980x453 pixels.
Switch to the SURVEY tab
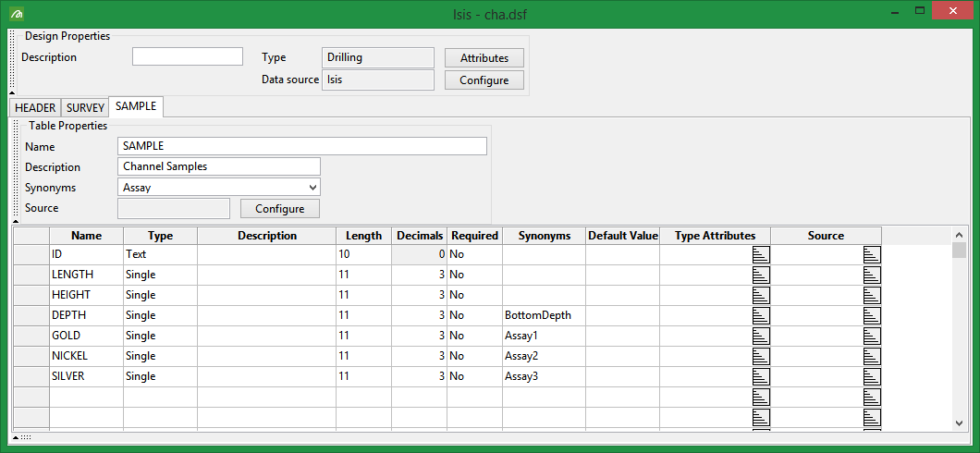tap(85, 107)
